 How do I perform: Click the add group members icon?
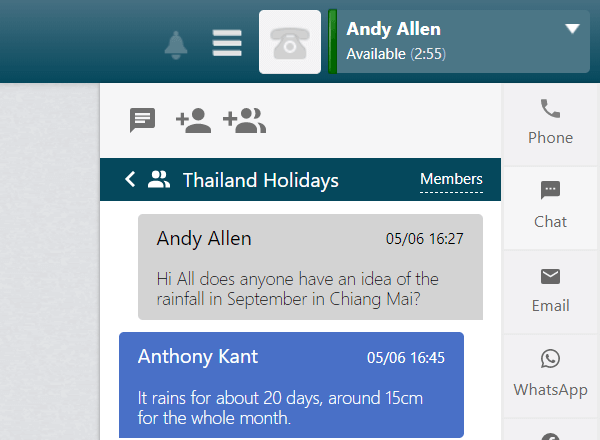[245, 121]
